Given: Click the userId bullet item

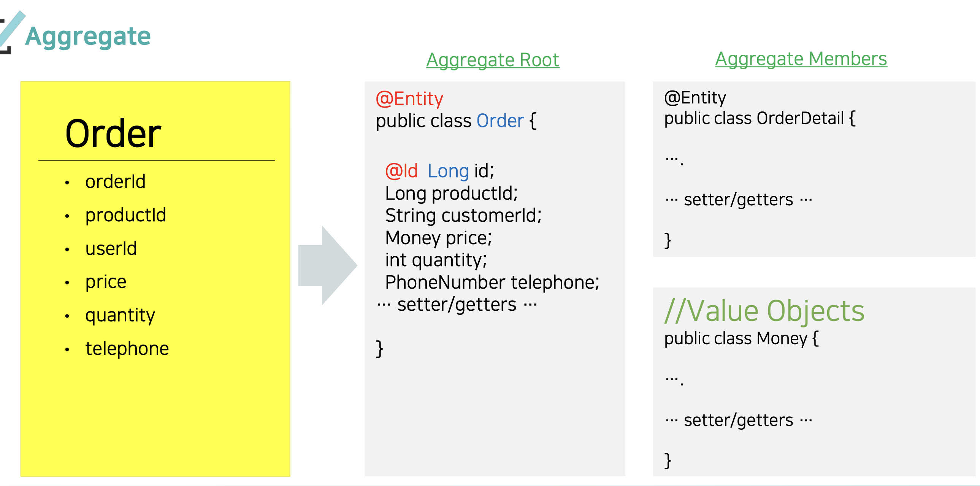Looking at the screenshot, I should pos(111,249).
